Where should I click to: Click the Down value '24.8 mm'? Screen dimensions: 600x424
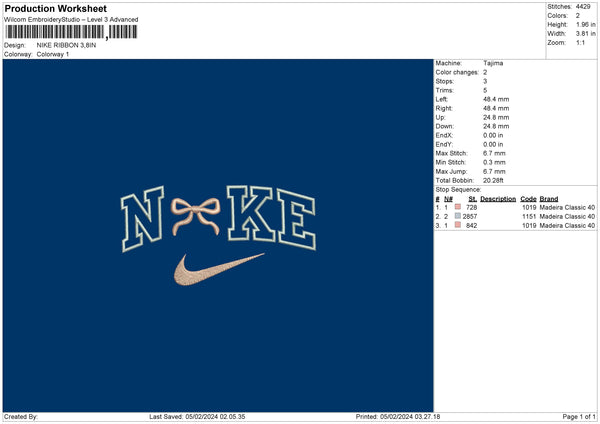pos(496,126)
